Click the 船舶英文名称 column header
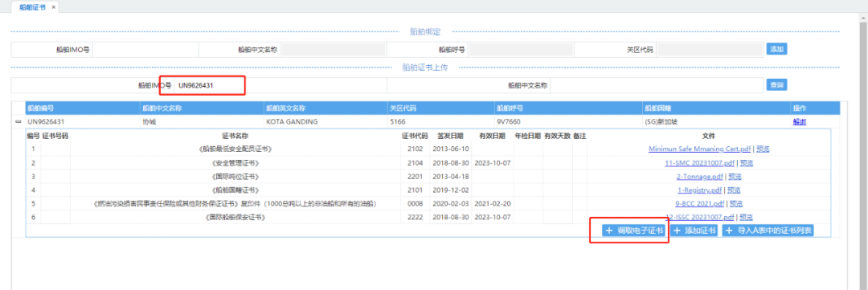Image resolution: width=868 pixels, height=290 pixels. coord(325,108)
